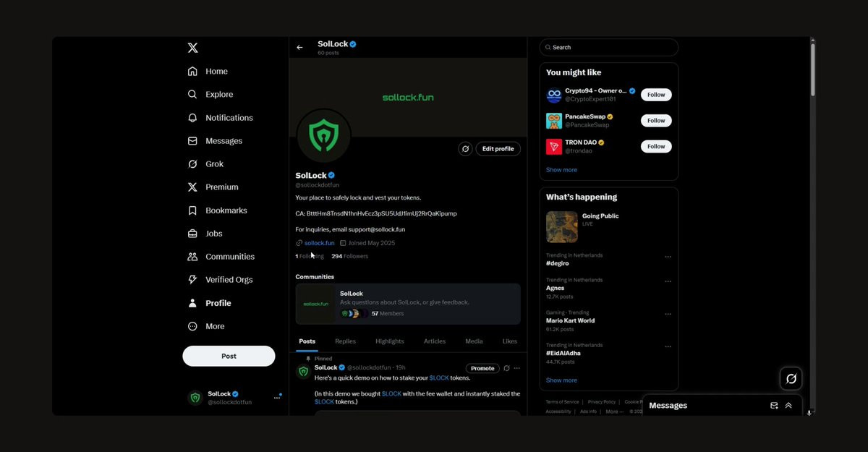
Task: Open Notifications in sidebar
Action: (x=220, y=117)
